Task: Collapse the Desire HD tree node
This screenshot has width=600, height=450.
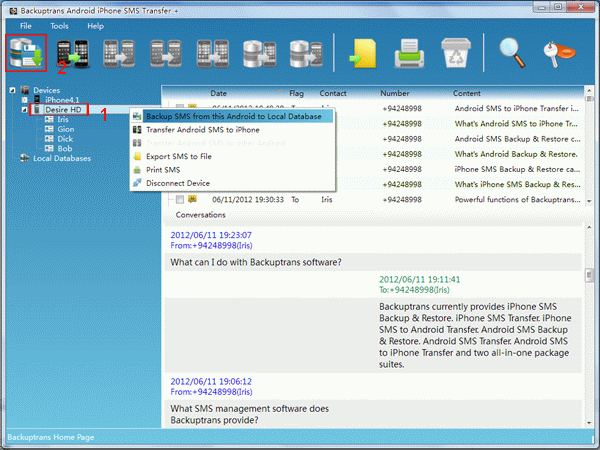Action: 24,110
